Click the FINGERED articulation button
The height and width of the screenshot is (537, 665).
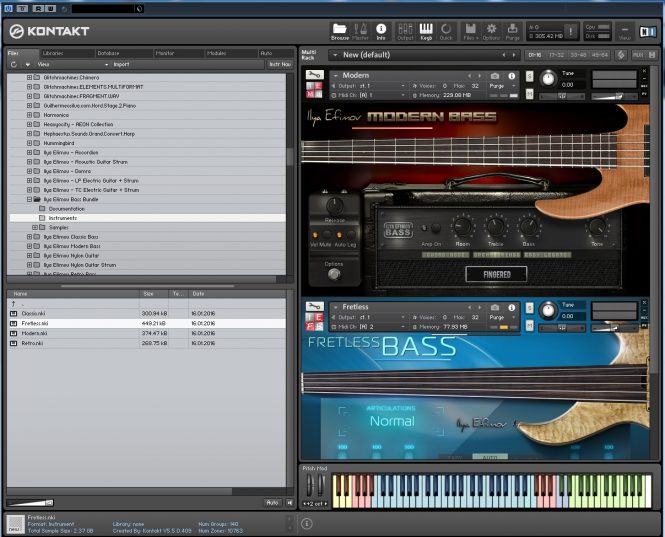coord(496,274)
